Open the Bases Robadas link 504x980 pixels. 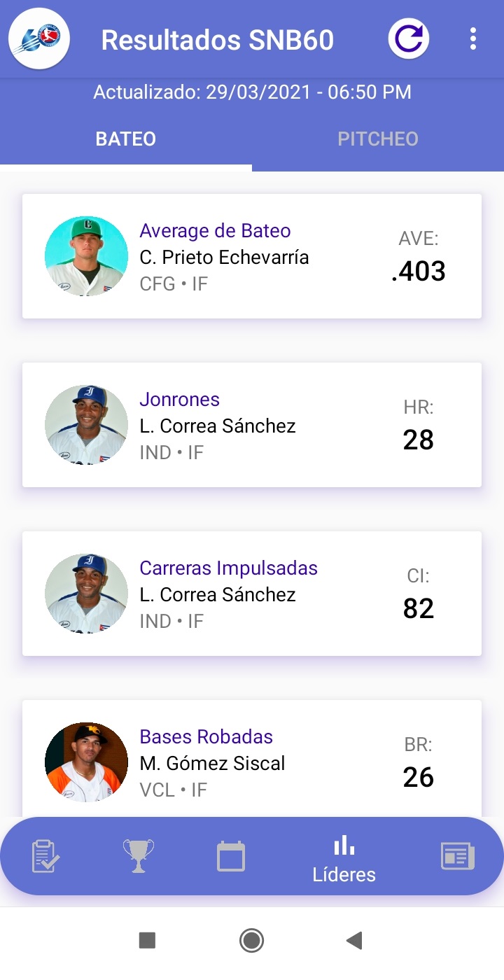[x=206, y=737]
